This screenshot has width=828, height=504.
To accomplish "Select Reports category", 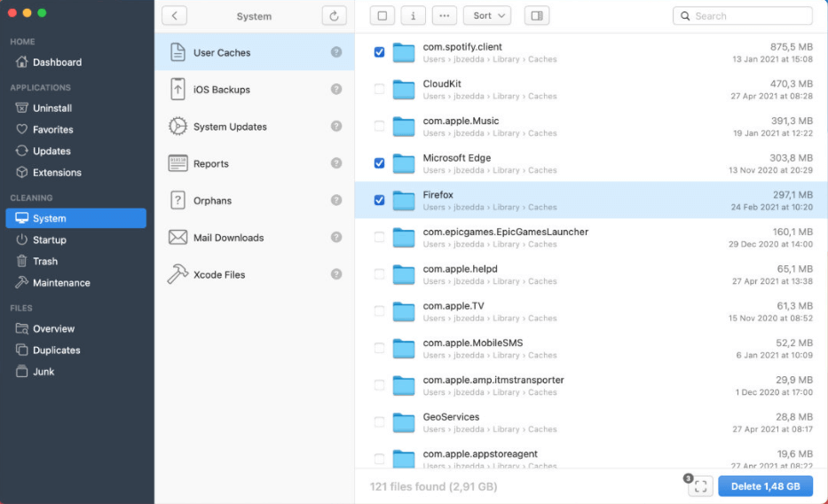I will (x=254, y=163).
